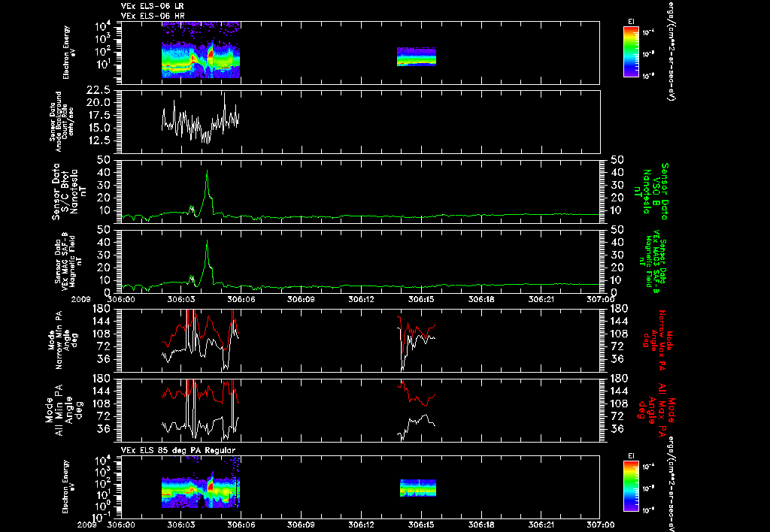Select the top rainbow color scale bar
The width and height of the screenshot is (770, 532).
[631, 52]
